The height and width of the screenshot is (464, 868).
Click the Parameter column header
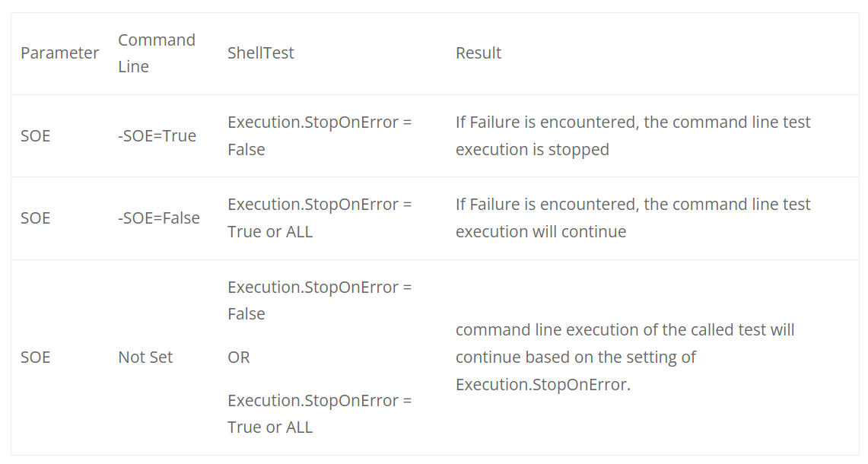point(59,53)
